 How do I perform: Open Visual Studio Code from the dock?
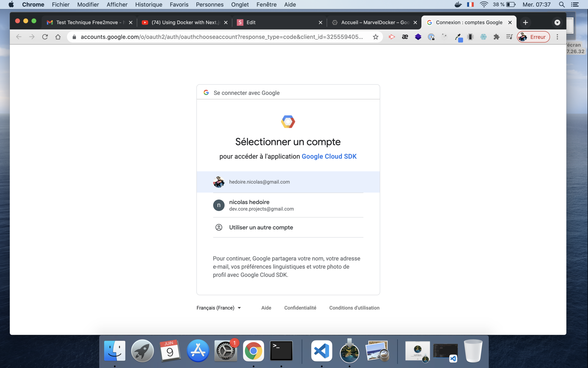pyautogui.click(x=321, y=351)
